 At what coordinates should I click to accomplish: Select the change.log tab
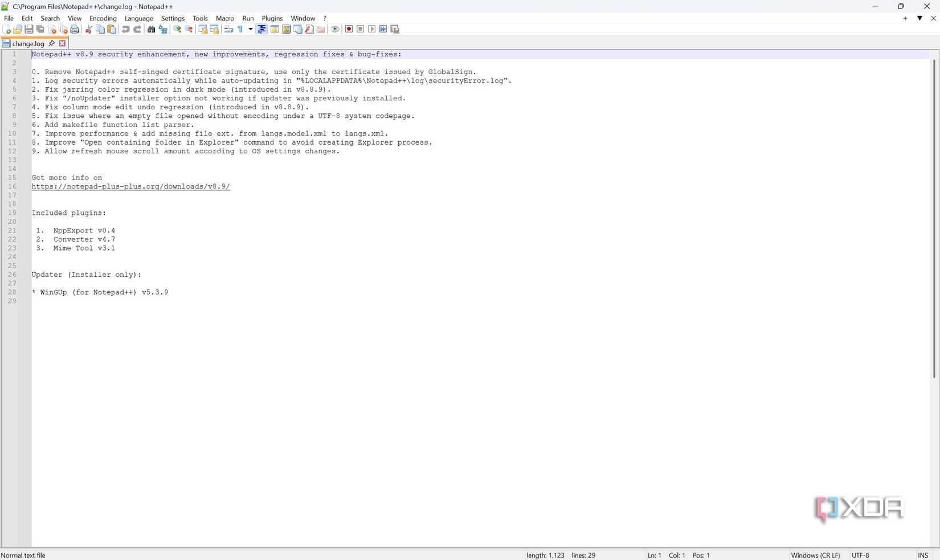[28, 43]
